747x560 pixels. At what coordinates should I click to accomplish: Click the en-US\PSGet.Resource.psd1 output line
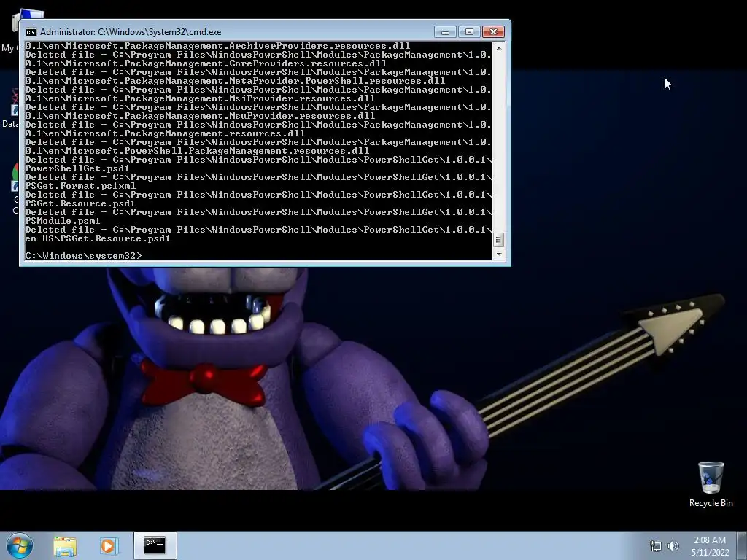click(x=98, y=238)
